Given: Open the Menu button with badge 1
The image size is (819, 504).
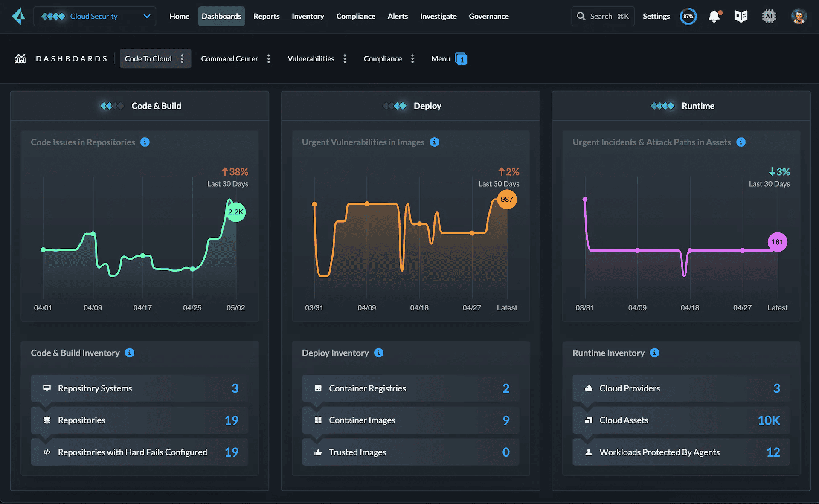Looking at the screenshot, I should click(449, 59).
